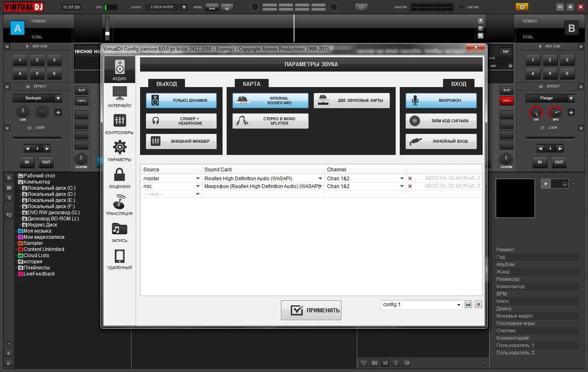Add effect slot on deck B
The width and height of the screenshot is (588, 372).
pyautogui.click(x=571, y=112)
